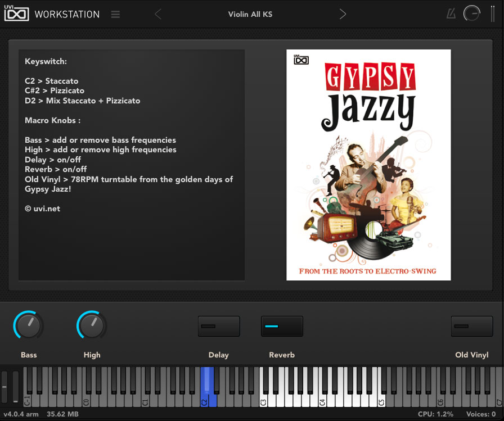This screenshot has height=421, width=504.
Task: Click the v4.0.4 arm version label
Action: pos(20,414)
